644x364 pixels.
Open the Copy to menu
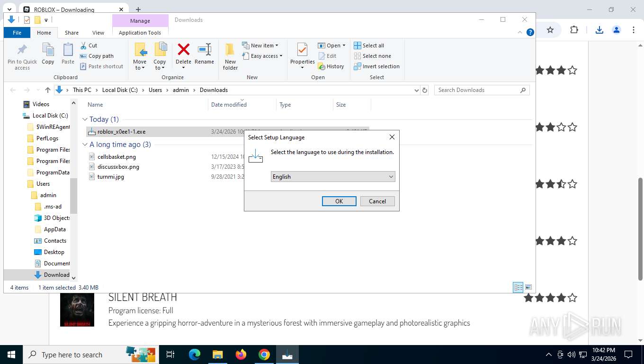pyautogui.click(x=160, y=56)
